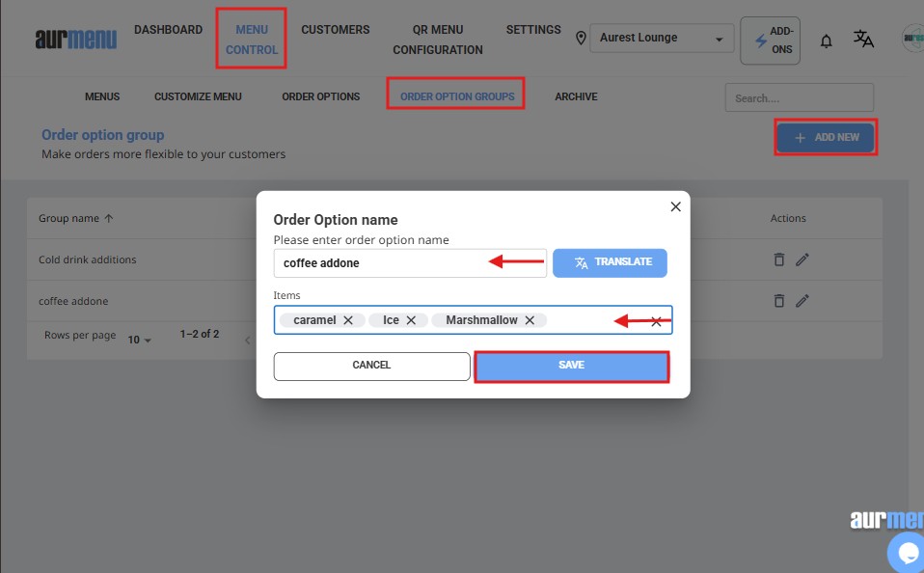Open the chat support bubble
The width and height of the screenshot is (924, 573).
908,552
